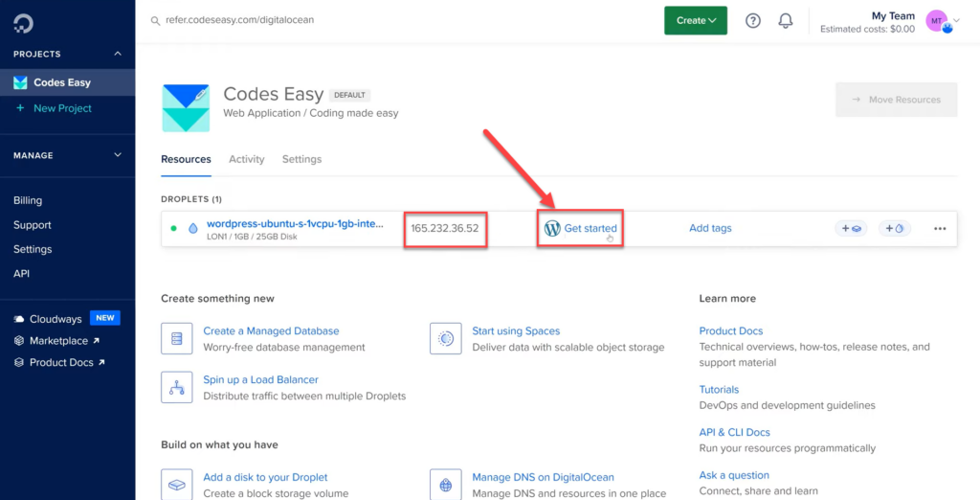Switch to the Resources tab
Image resolution: width=980 pixels, height=500 pixels.
click(186, 159)
